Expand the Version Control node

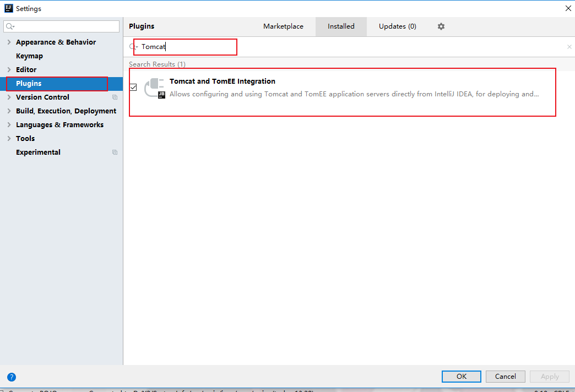click(9, 97)
